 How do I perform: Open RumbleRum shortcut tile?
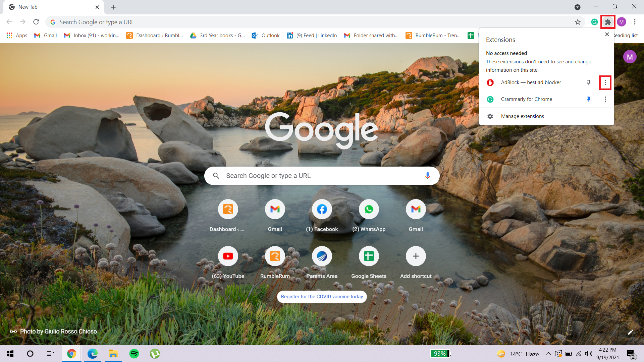(275, 262)
